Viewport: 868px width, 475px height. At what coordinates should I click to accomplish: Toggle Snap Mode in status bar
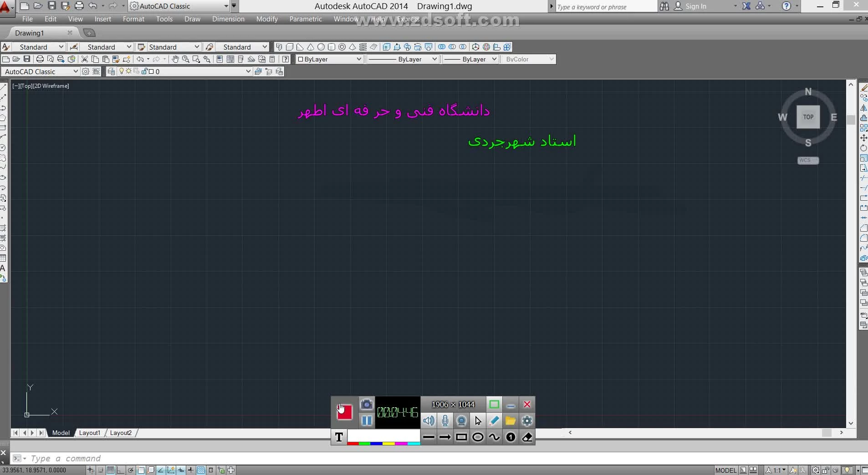pos(101,470)
